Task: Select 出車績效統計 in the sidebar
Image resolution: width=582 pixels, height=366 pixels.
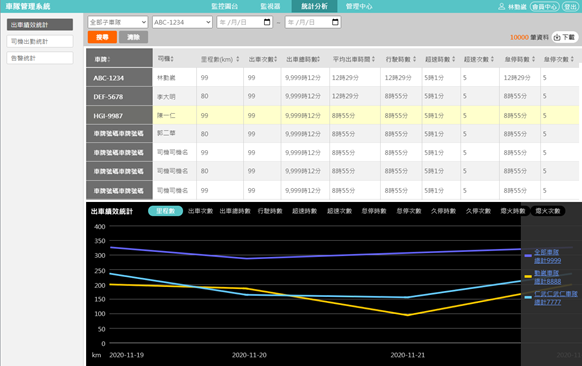Action: (40, 25)
